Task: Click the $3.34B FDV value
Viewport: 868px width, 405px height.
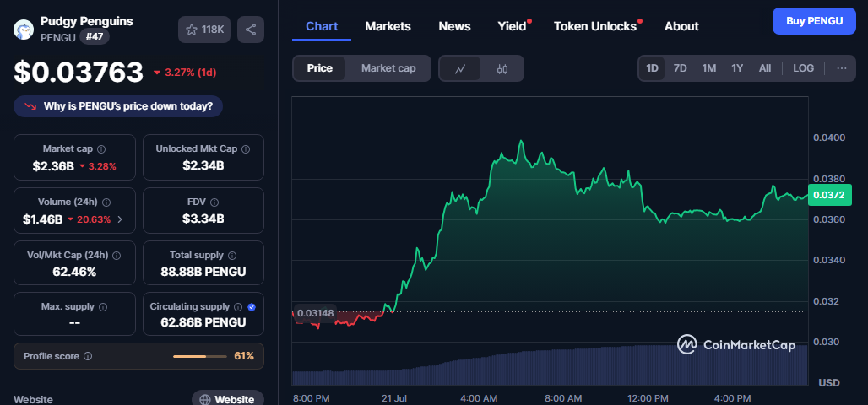Action: pyautogui.click(x=203, y=219)
